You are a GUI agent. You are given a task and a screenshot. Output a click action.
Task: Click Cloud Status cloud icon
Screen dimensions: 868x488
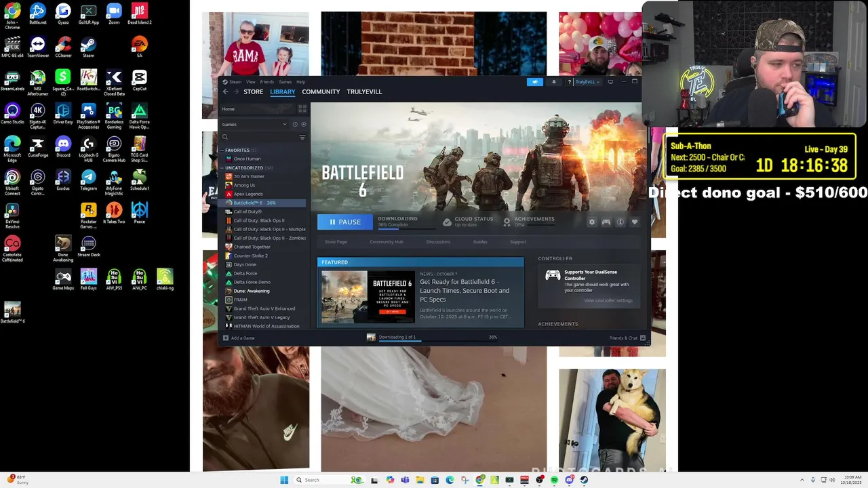pyautogui.click(x=447, y=222)
